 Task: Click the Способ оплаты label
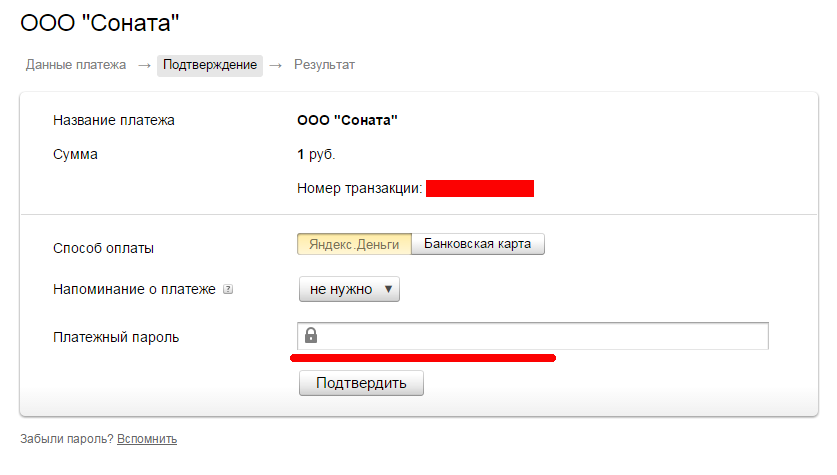click(104, 249)
